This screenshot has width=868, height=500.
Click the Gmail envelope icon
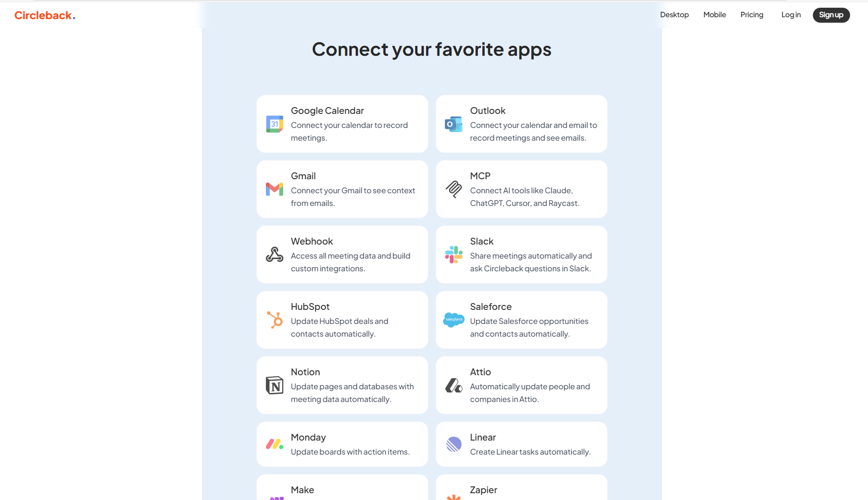coord(275,189)
